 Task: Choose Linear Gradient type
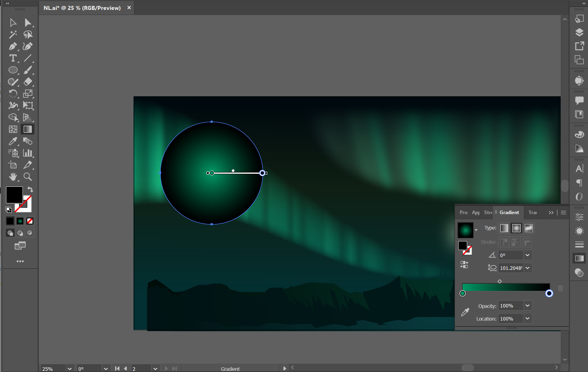[x=504, y=228]
